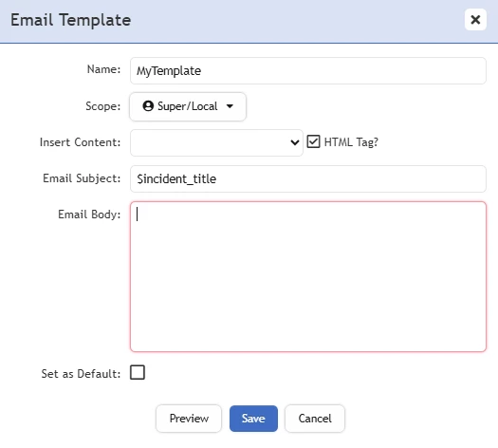Click the Insert Content: label
498x448 pixels.
click(80, 142)
